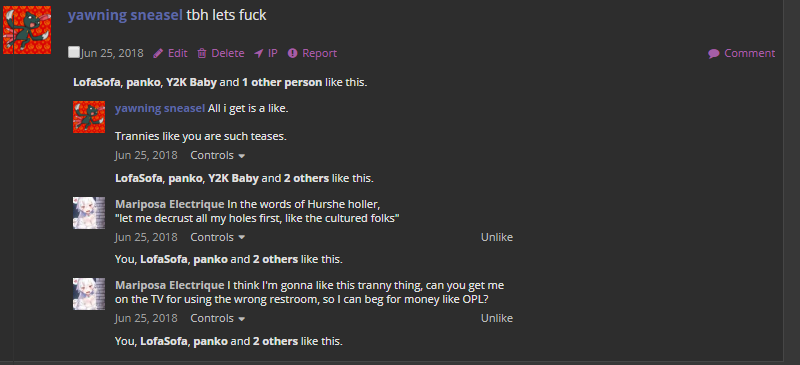The image size is (800, 365).
Task: Unlike the Hurshe holler comment
Action: click(x=496, y=237)
